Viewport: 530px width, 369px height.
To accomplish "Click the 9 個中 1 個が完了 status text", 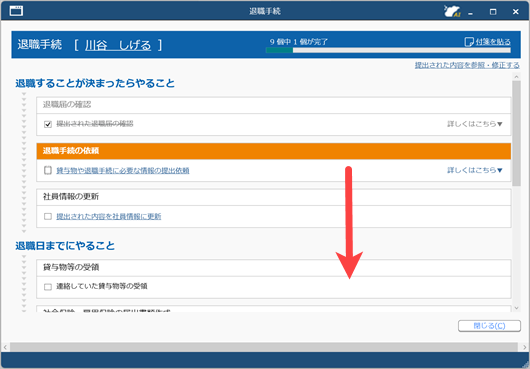I will click(x=298, y=42).
